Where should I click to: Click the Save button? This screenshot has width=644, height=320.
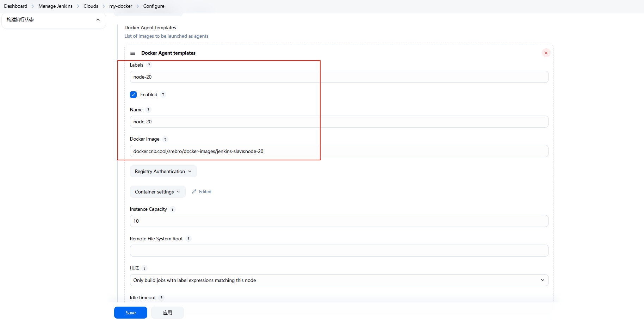[x=131, y=313]
